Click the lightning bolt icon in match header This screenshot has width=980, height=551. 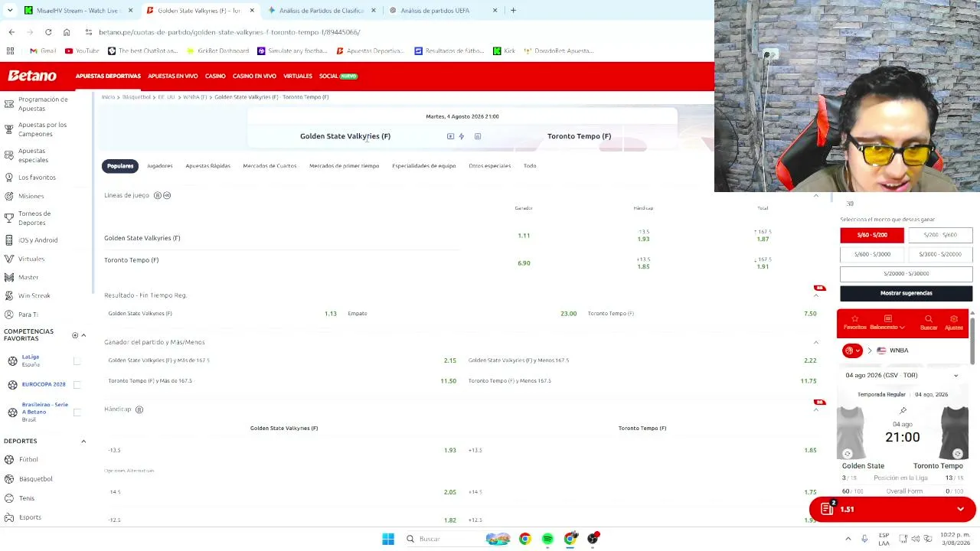461,136
